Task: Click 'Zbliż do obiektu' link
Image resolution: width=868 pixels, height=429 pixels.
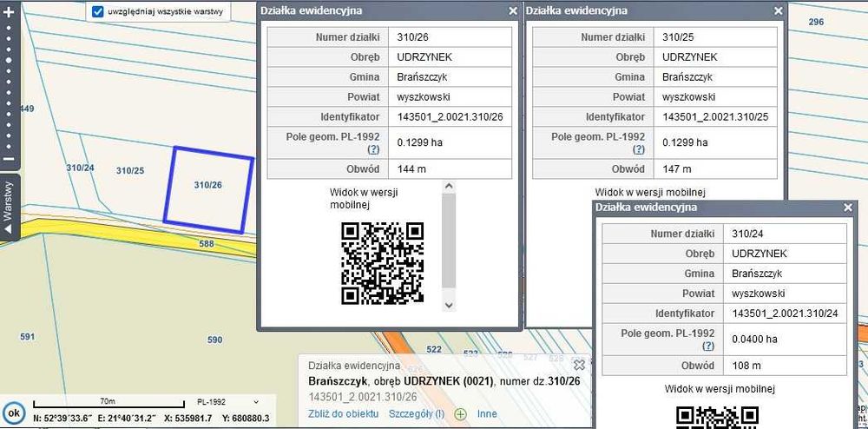Action: pos(343,413)
